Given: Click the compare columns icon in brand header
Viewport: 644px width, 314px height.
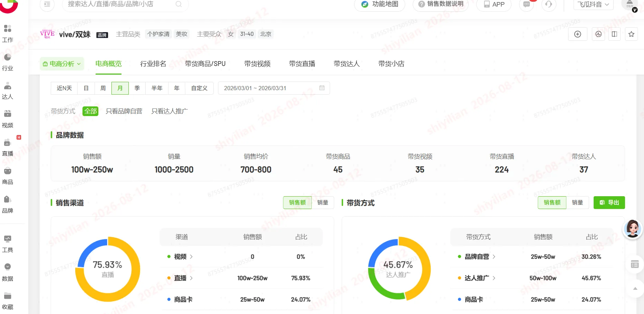Looking at the screenshot, I should (x=615, y=34).
